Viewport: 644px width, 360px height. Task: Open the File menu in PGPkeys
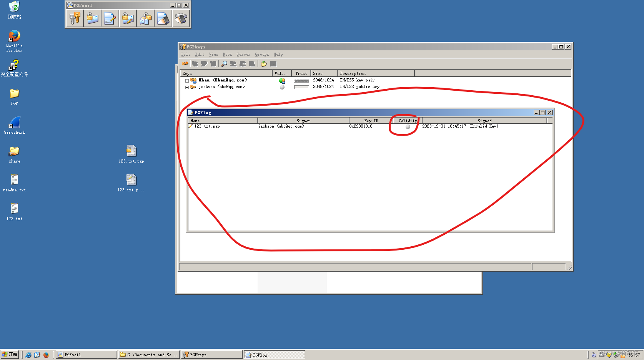(186, 55)
